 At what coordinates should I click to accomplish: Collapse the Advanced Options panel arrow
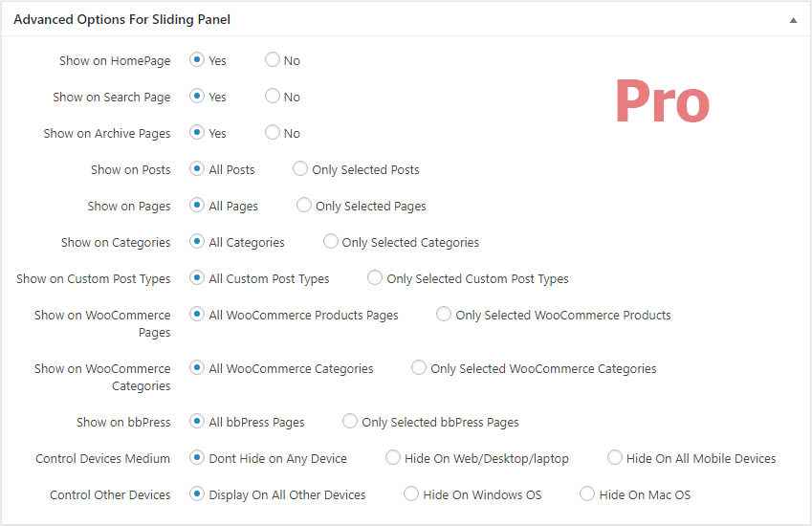pyautogui.click(x=793, y=20)
